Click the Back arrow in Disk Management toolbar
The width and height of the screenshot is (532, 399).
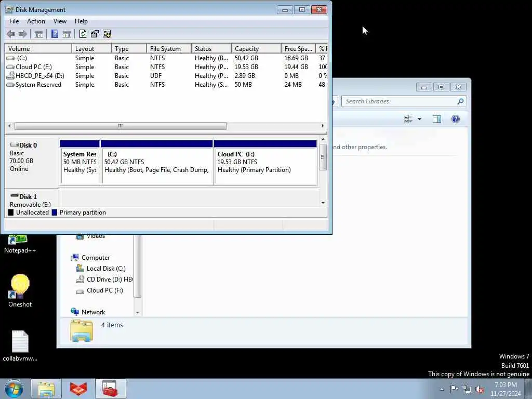click(x=11, y=34)
